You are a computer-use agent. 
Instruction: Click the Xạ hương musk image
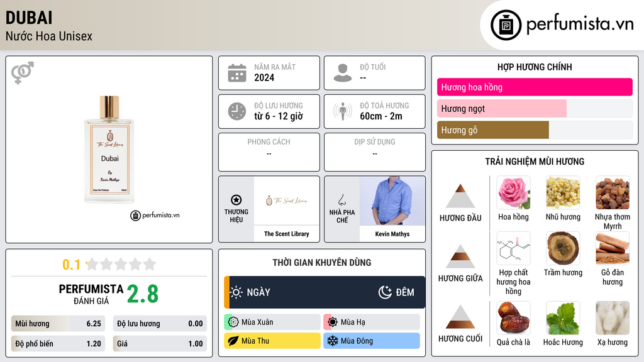point(613,317)
